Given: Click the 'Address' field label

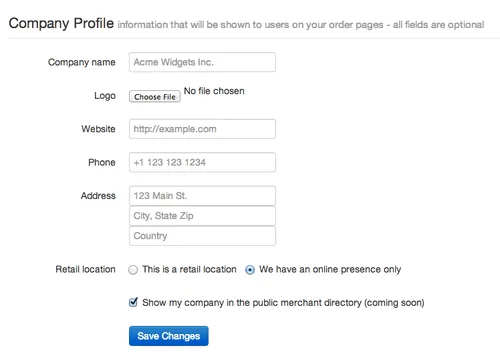Looking at the screenshot, I should 98,196.
